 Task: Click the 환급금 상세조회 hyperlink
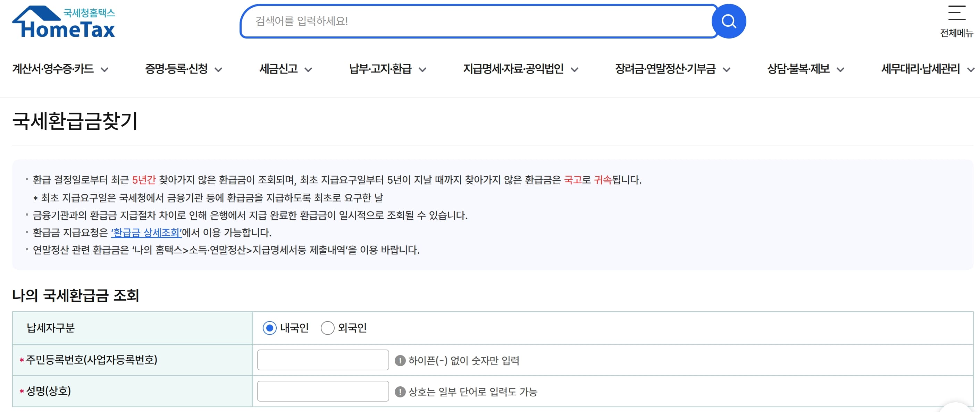[146, 232]
